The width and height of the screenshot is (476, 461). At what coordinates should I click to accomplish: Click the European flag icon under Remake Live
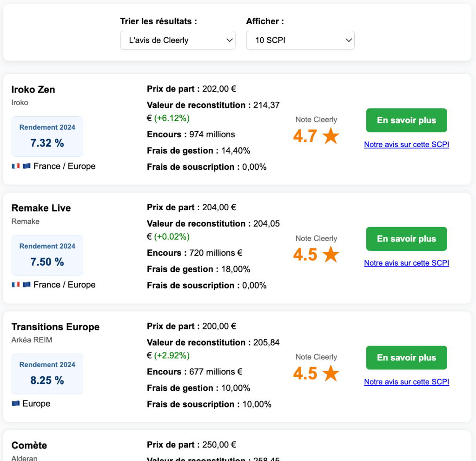click(26, 284)
